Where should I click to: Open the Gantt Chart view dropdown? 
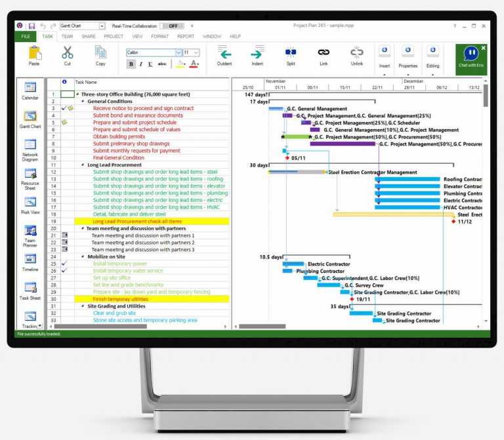102,26
